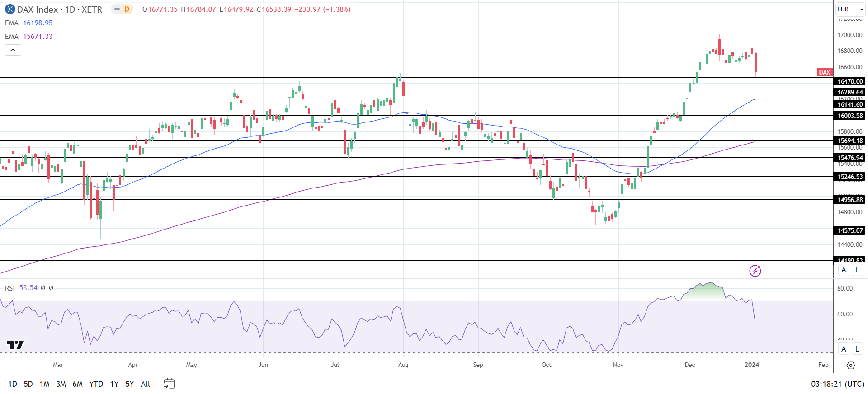This screenshot has width=868, height=394.
Task: Click the TradingView logo in the RSI pane
Action: point(15,345)
